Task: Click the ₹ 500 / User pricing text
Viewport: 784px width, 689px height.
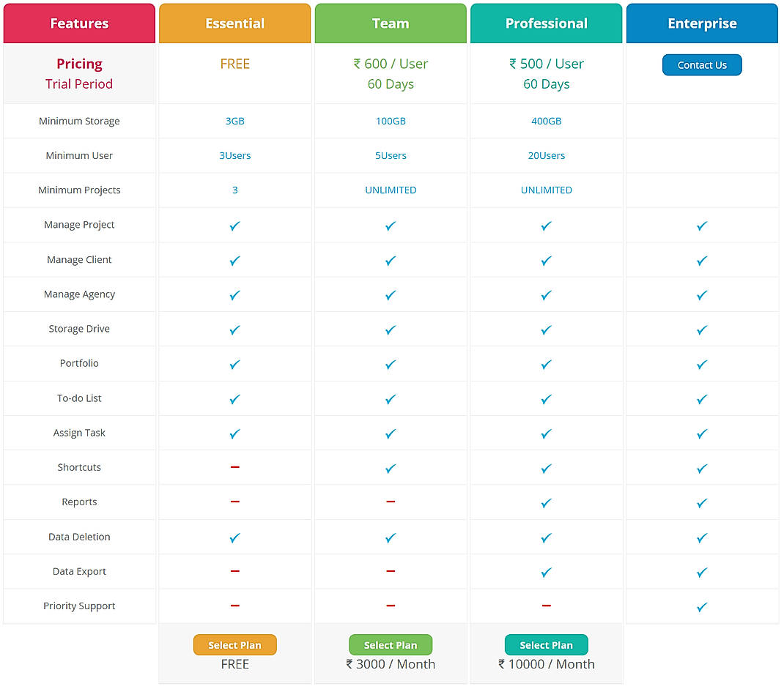Action: pyautogui.click(x=547, y=64)
